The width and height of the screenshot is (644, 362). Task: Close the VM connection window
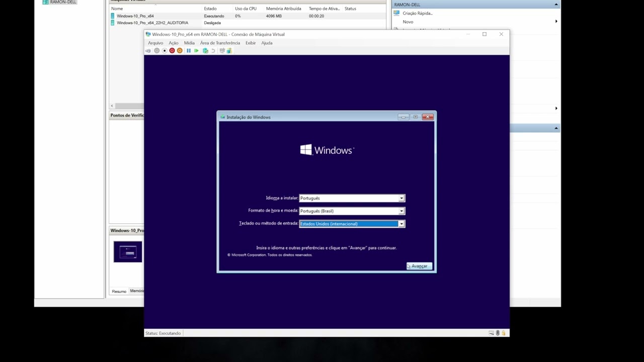(x=501, y=34)
